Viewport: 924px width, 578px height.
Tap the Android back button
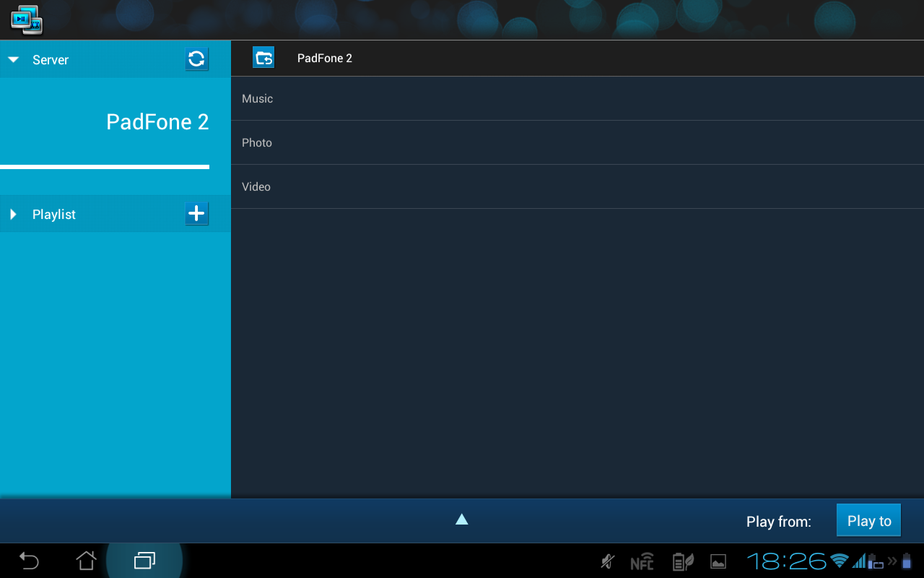pyautogui.click(x=29, y=561)
